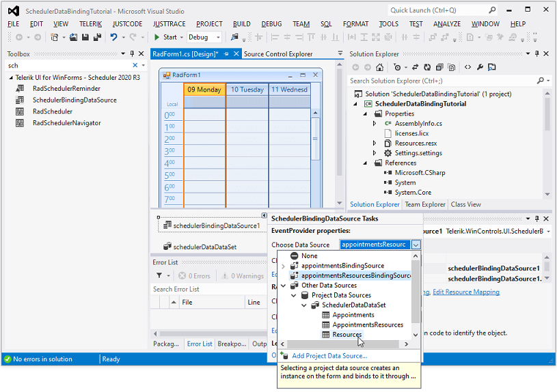Switch to Class View tab

tap(465, 204)
